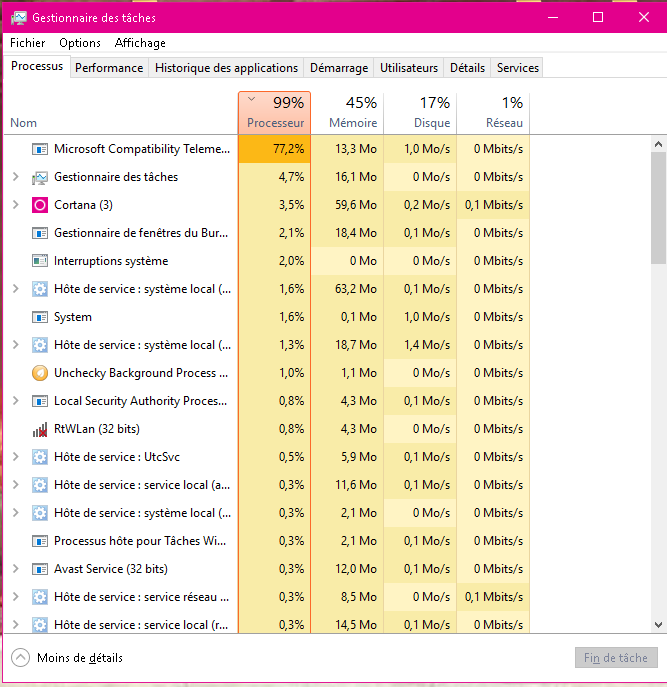Click the Moins de détails circular arrow icon

[x=20, y=658]
